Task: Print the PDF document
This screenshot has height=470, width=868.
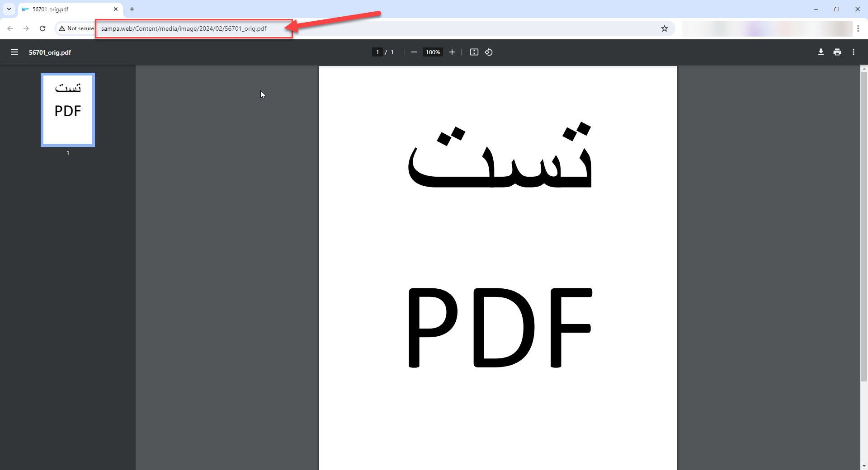Action: pyautogui.click(x=837, y=52)
